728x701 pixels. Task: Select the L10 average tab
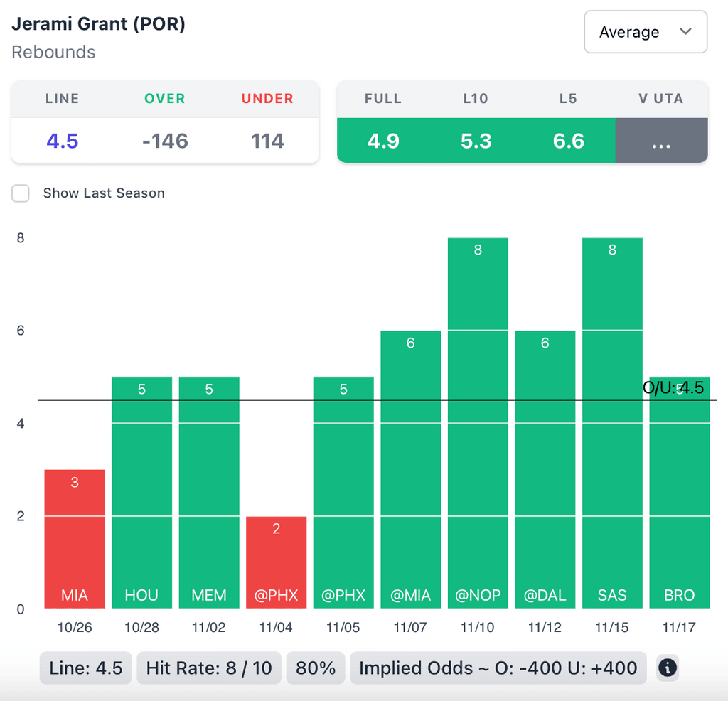click(x=476, y=140)
